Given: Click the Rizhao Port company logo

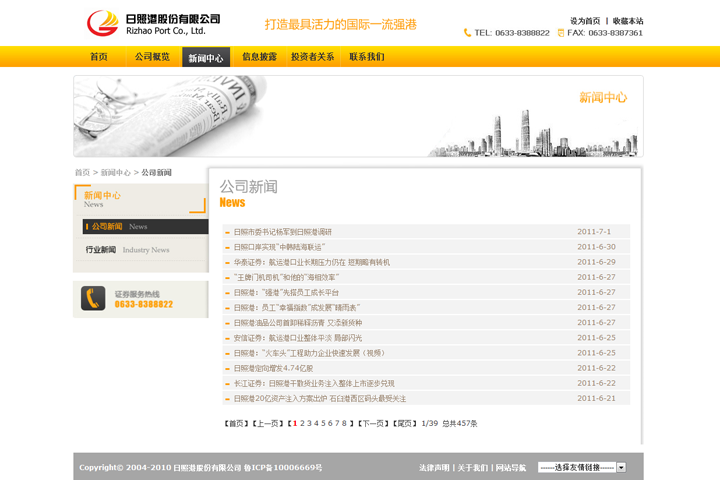Looking at the screenshot, I should pyautogui.click(x=152, y=23).
